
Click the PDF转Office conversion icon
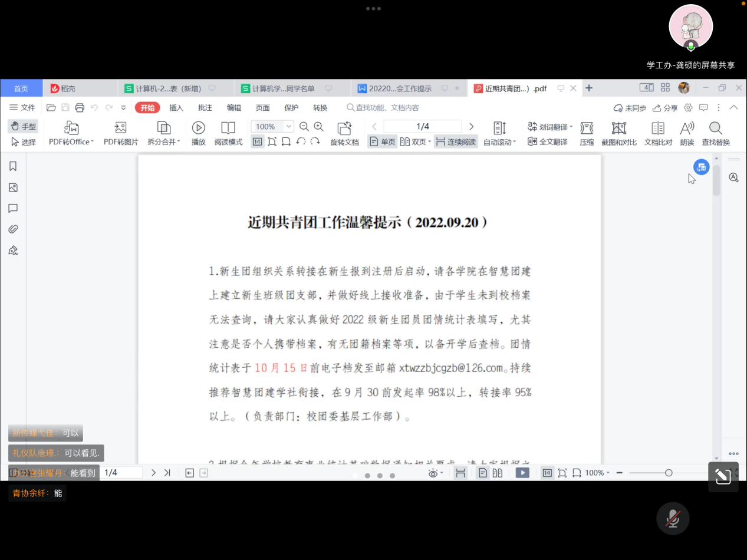point(71,128)
